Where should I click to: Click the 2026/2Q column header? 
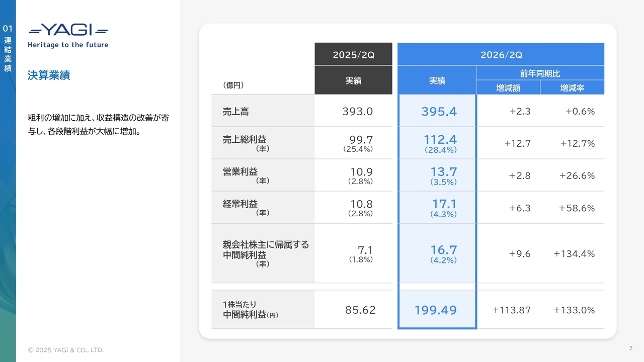coord(501,55)
